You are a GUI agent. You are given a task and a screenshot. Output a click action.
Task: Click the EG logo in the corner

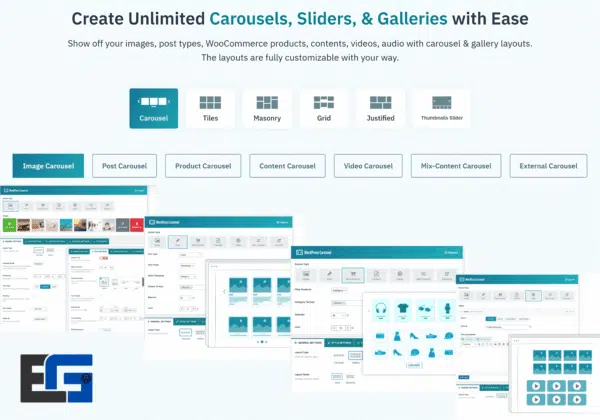tap(55, 377)
